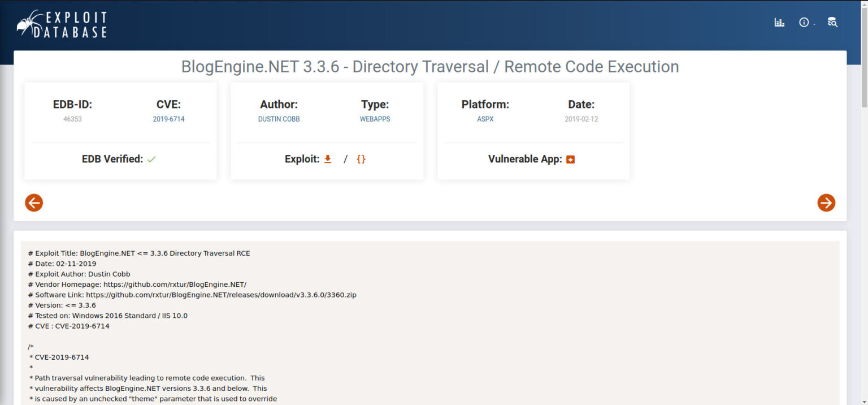
Task: Download the exploit using the download icon
Action: (x=328, y=159)
